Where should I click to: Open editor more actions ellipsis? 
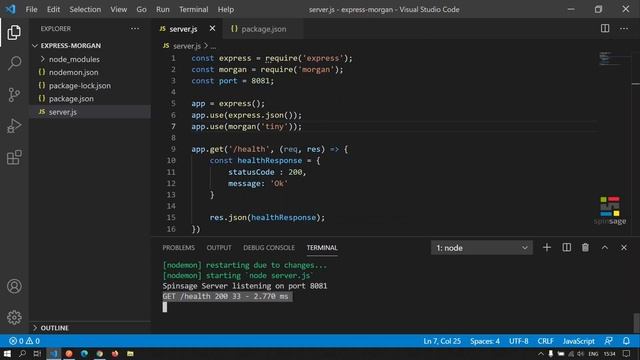tap(624, 29)
